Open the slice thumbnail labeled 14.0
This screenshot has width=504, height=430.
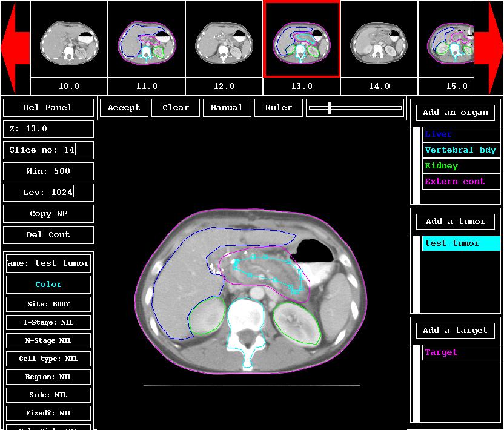coord(379,39)
